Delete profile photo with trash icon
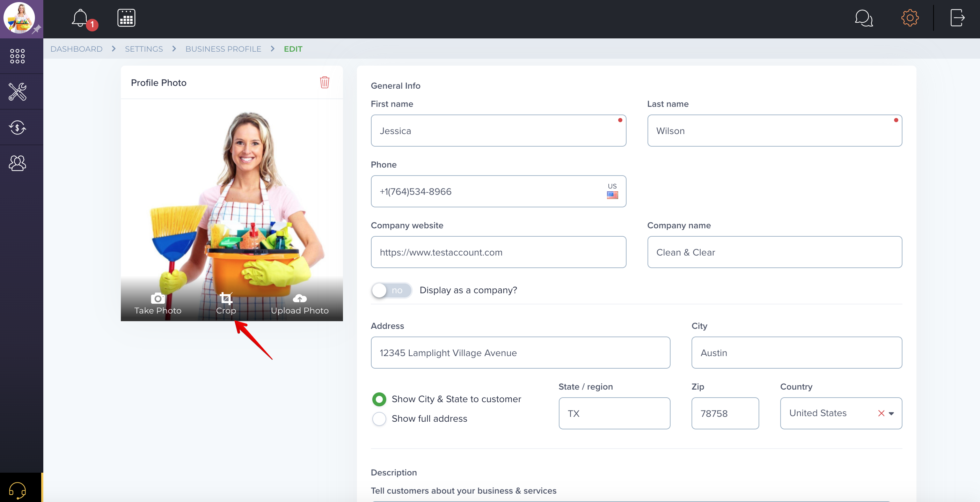 pyautogui.click(x=324, y=82)
